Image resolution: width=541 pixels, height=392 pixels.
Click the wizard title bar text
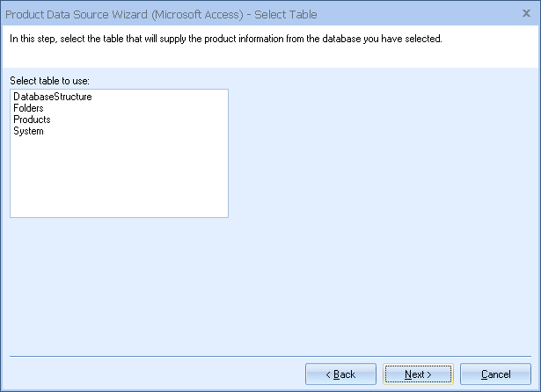pyautogui.click(x=162, y=15)
